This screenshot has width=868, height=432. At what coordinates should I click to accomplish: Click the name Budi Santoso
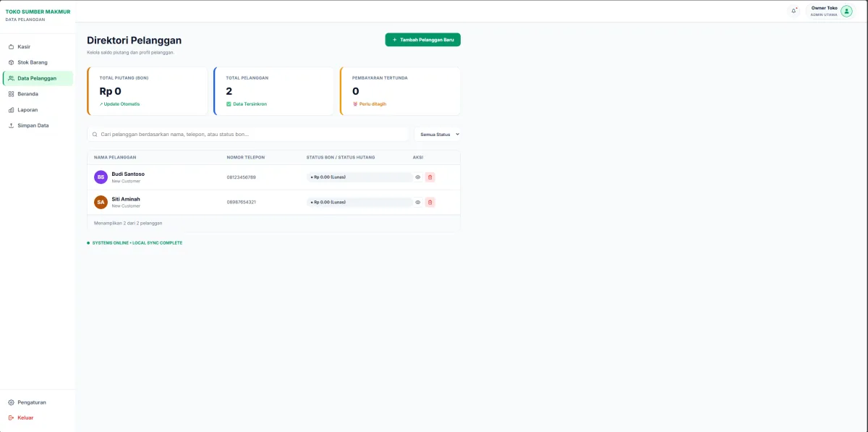[128, 174]
